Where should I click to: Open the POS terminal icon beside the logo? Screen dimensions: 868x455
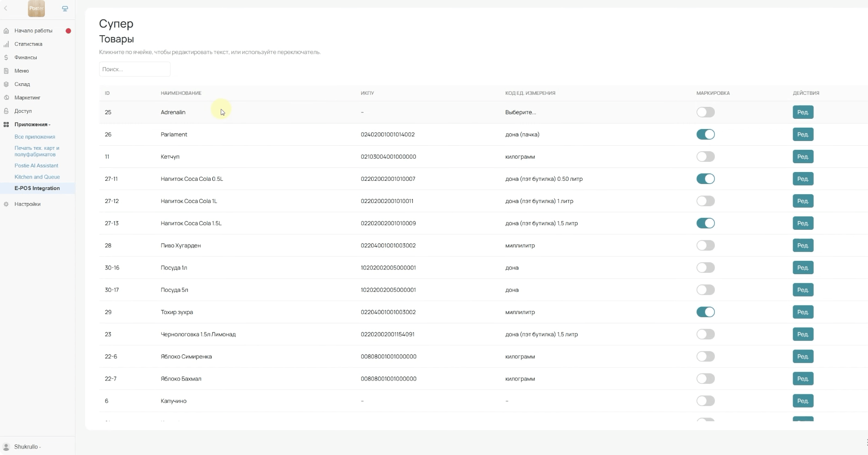coord(65,8)
